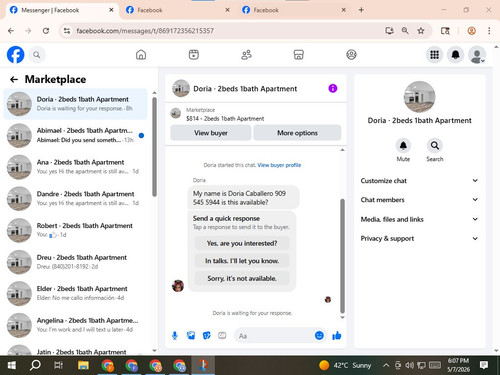Screen dimensions: 500x375
Task: Send quick reply In talks. I'll let you know.
Action: point(242,261)
